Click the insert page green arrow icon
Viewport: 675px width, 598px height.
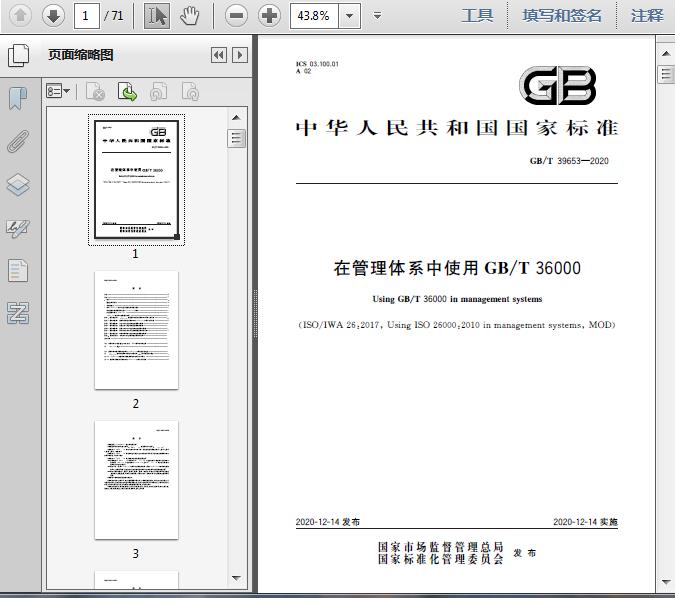point(127,91)
